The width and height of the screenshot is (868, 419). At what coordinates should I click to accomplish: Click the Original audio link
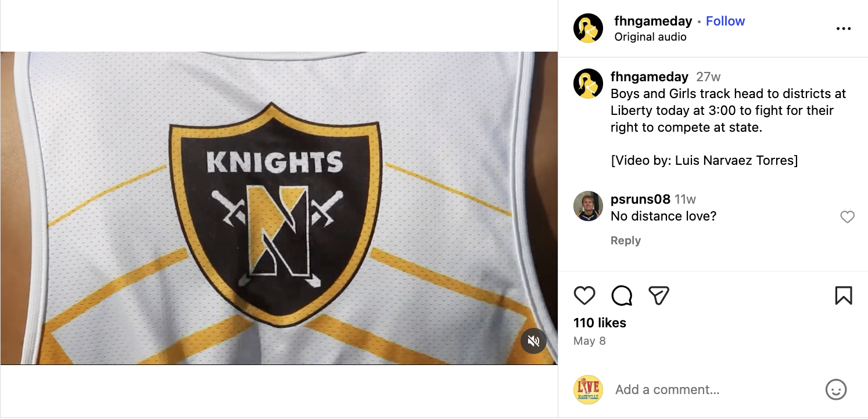[x=650, y=37]
